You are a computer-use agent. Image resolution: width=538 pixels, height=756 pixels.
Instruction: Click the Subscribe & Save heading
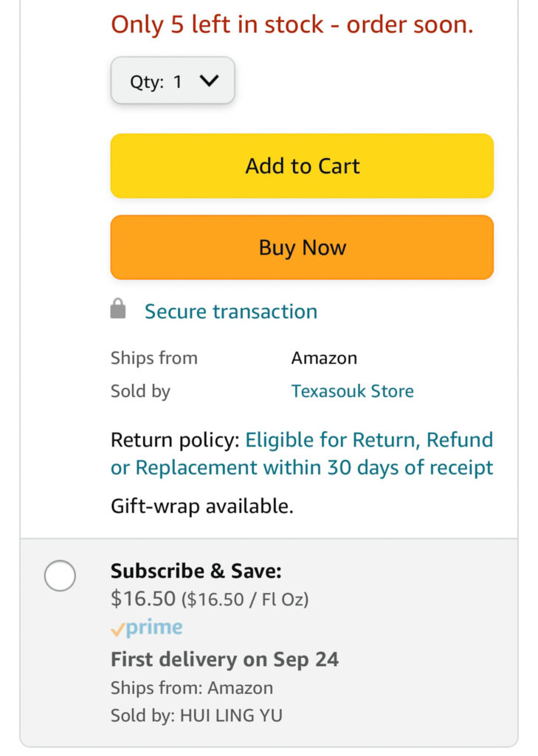(x=196, y=571)
